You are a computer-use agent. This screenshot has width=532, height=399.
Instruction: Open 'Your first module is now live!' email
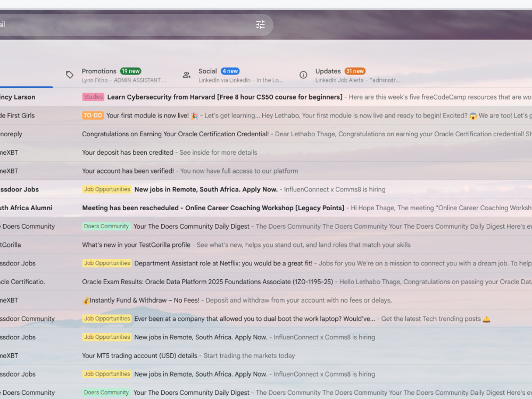tap(152, 115)
